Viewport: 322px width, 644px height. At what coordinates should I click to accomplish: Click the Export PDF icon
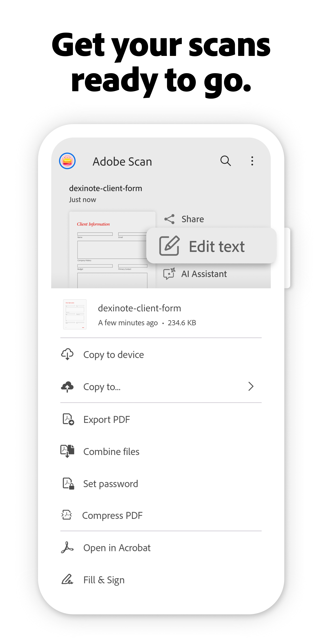tap(68, 419)
